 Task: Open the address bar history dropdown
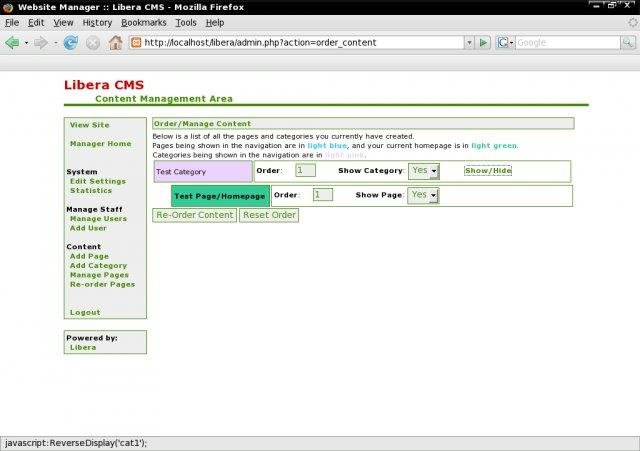click(469, 42)
